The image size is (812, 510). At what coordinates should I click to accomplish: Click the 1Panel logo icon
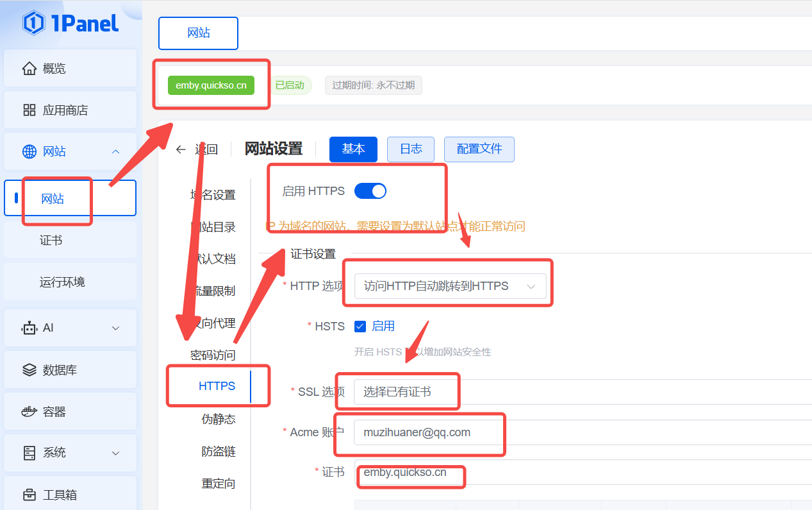pyautogui.click(x=33, y=23)
